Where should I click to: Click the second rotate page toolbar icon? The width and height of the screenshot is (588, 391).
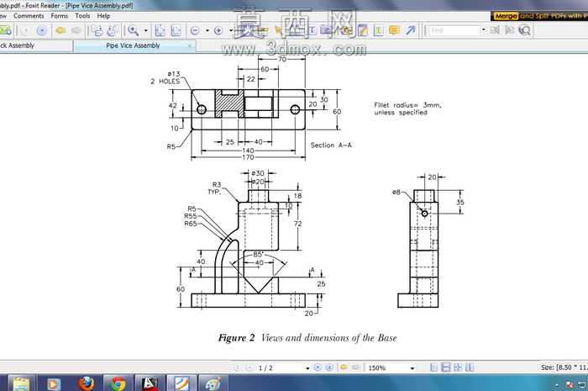[113, 30]
